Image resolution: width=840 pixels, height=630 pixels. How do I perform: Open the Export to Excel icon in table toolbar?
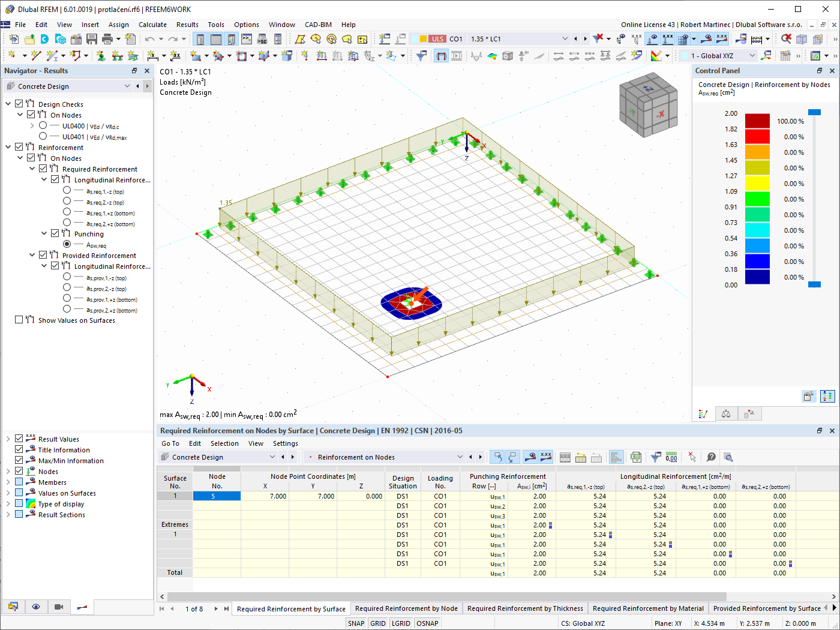(635, 457)
